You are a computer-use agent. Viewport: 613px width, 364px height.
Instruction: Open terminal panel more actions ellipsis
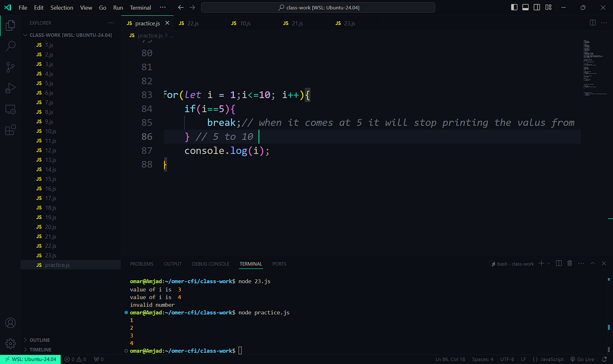pyautogui.click(x=581, y=263)
